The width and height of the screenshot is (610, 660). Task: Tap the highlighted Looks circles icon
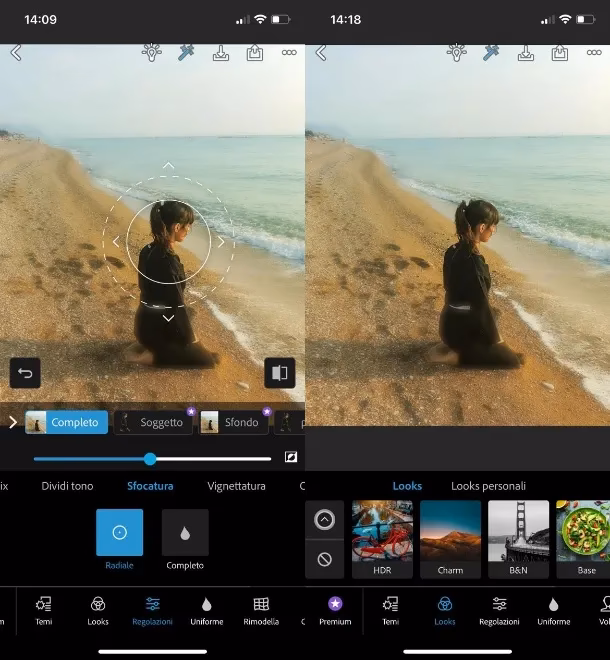click(x=445, y=610)
